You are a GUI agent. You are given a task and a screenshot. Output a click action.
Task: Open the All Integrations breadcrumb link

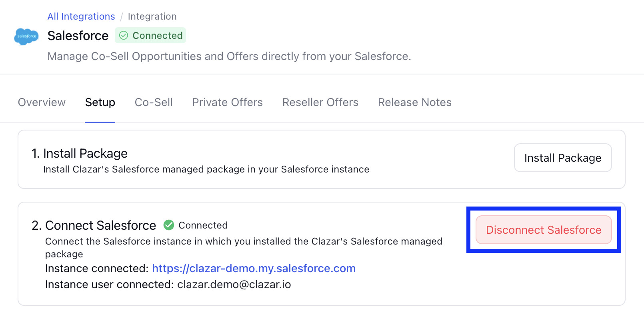coord(81,16)
